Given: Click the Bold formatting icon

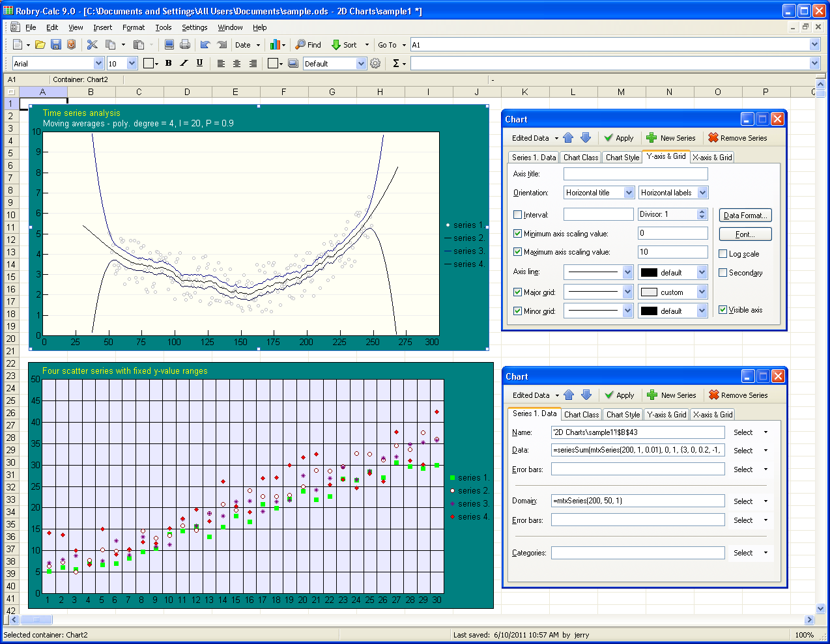Looking at the screenshot, I should (169, 63).
